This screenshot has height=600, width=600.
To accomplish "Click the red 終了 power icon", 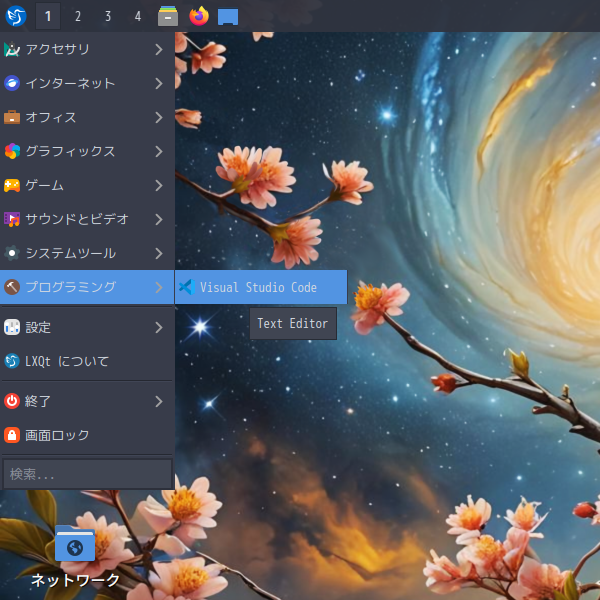I will tap(12, 401).
